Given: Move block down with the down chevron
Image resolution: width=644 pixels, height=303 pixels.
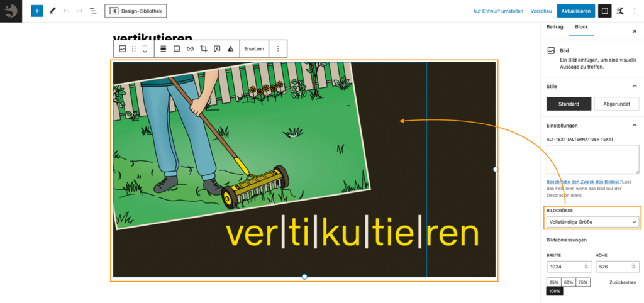Looking at the screenshot, I should (145, 52).
